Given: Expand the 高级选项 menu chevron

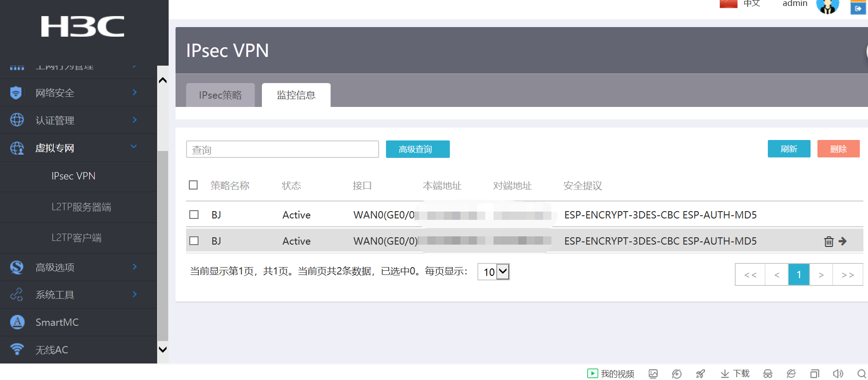Looking at the screenshot, I should point(135,267).
